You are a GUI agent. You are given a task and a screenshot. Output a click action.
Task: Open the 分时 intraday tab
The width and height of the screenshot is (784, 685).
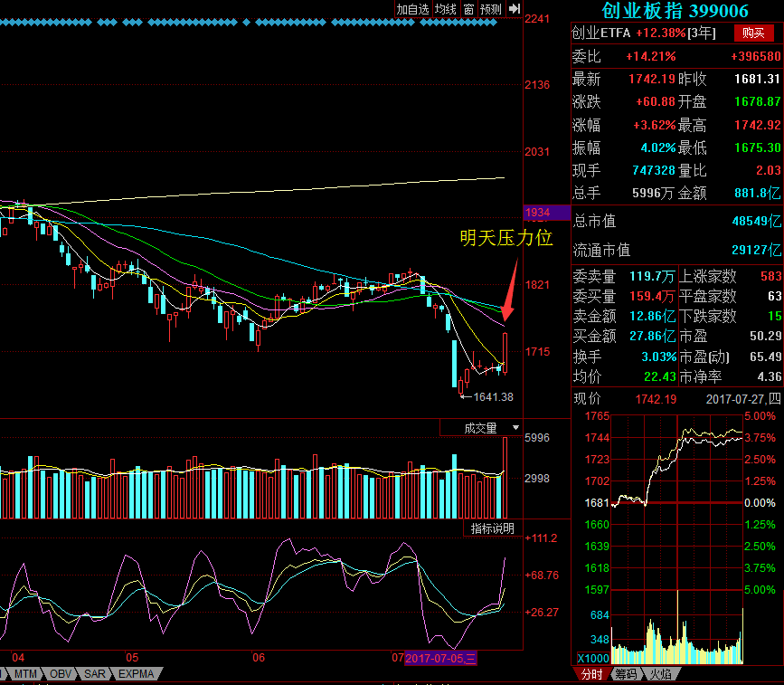point(591,674)
